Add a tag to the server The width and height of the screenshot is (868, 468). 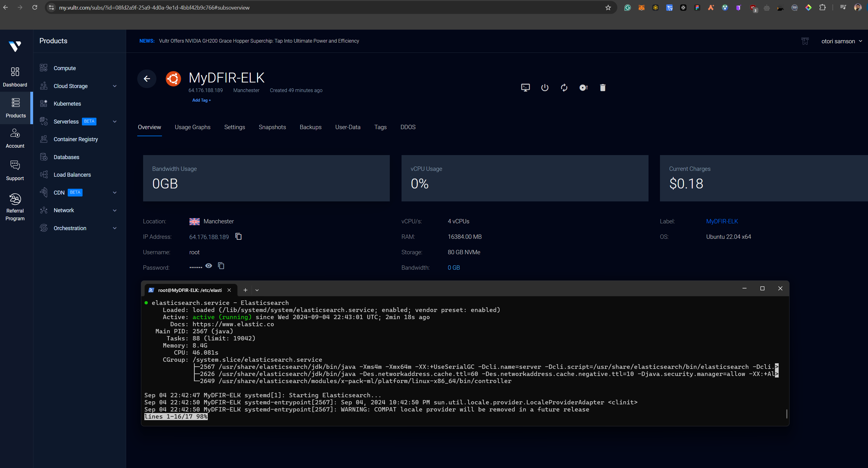[x=201, y=100]
